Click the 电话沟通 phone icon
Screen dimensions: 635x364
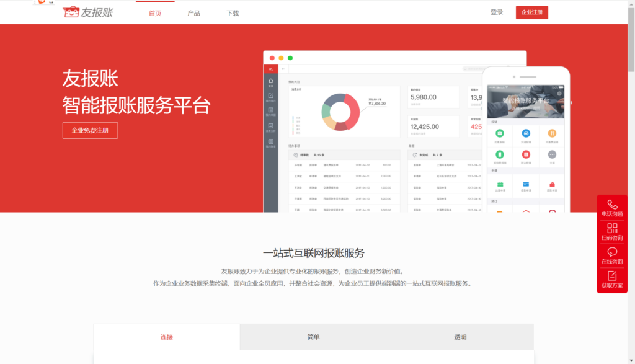point(612,205)
